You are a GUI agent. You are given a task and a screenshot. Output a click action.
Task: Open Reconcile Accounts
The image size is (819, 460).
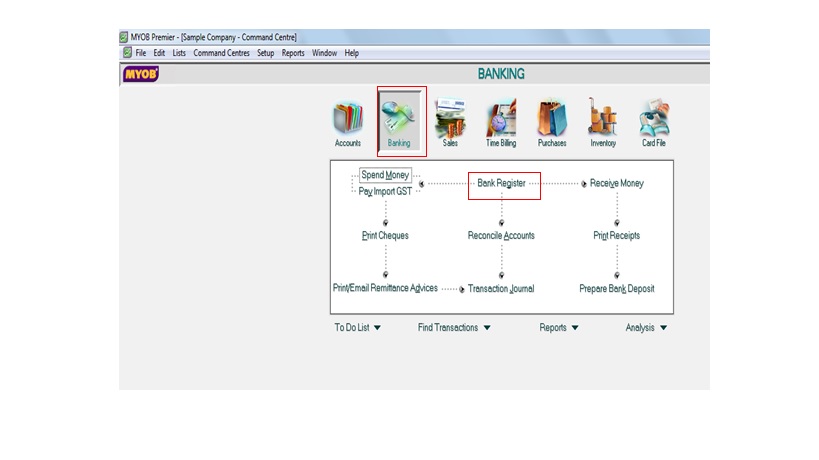click(x=501, y=235)
